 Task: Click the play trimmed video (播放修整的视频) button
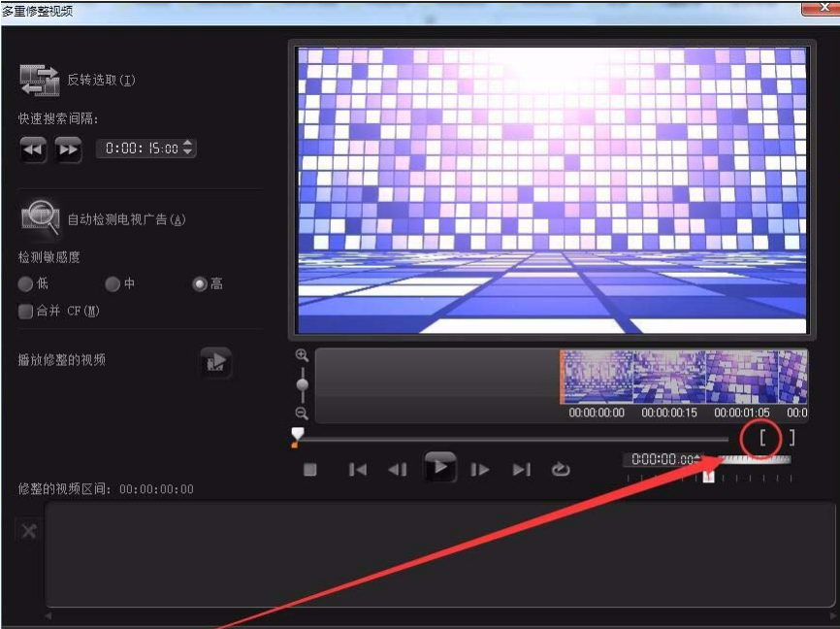tap(216, 362)
